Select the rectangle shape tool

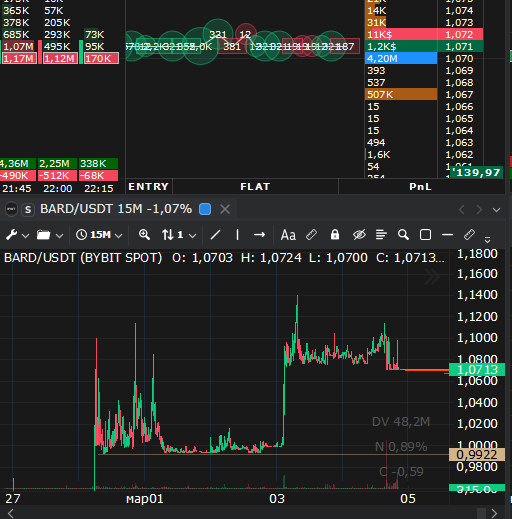coord(425,235)
